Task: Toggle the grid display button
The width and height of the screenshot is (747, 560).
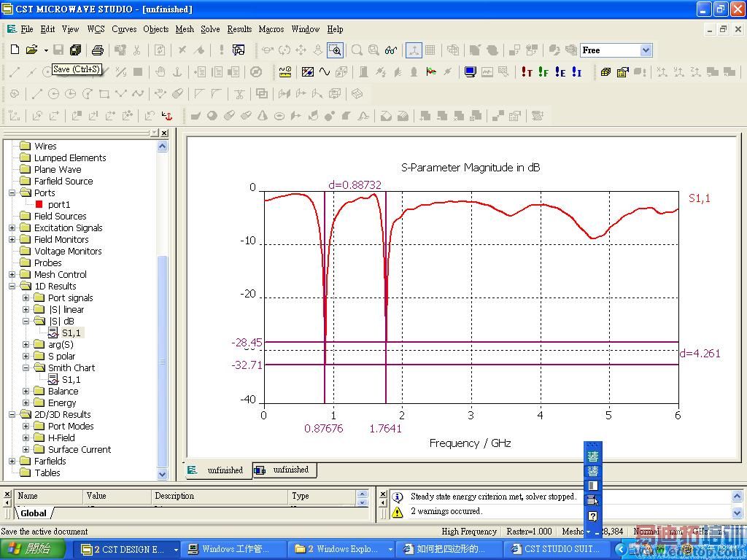Action: click(x=430, y=50)
